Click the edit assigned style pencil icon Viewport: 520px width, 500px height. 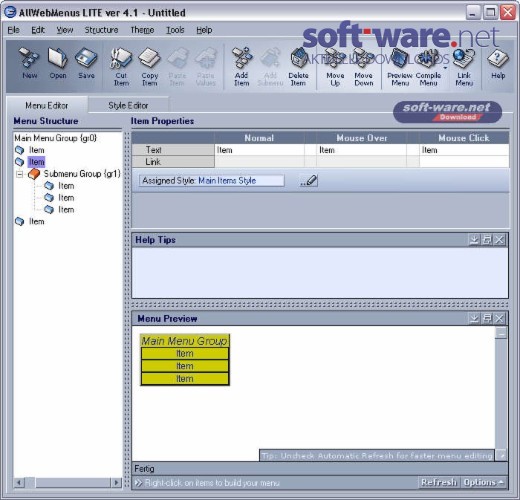point(309,181)
